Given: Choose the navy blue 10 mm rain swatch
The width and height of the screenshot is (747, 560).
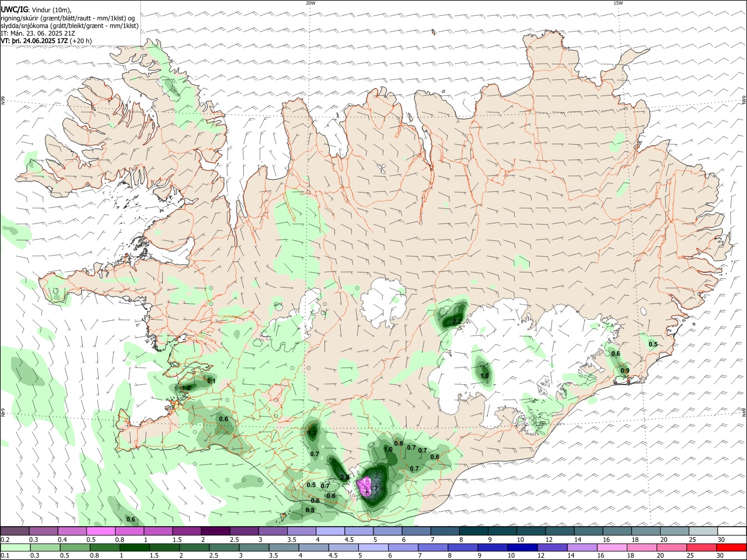Looking at the screenshot, I should click(522, 547).
